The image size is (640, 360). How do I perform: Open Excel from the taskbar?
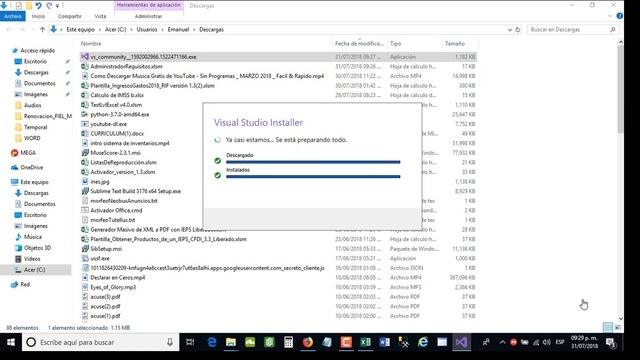pyautogui.click(x=365, y=342)
